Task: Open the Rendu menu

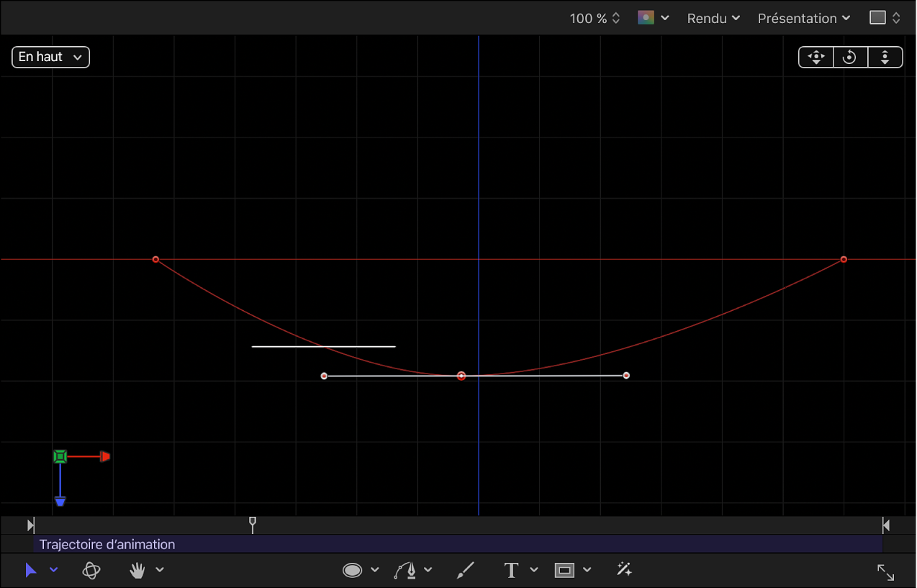Action: point(713,18)
